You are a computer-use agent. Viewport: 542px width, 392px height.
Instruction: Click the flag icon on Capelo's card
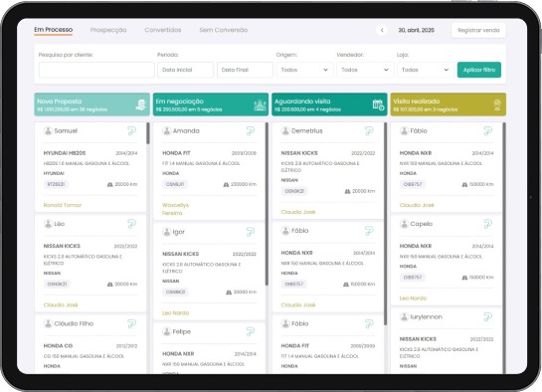click(487, 224)
